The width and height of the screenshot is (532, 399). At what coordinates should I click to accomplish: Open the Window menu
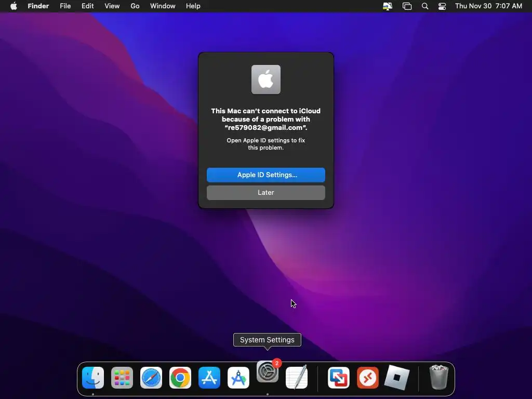click(x=163, y=6)
